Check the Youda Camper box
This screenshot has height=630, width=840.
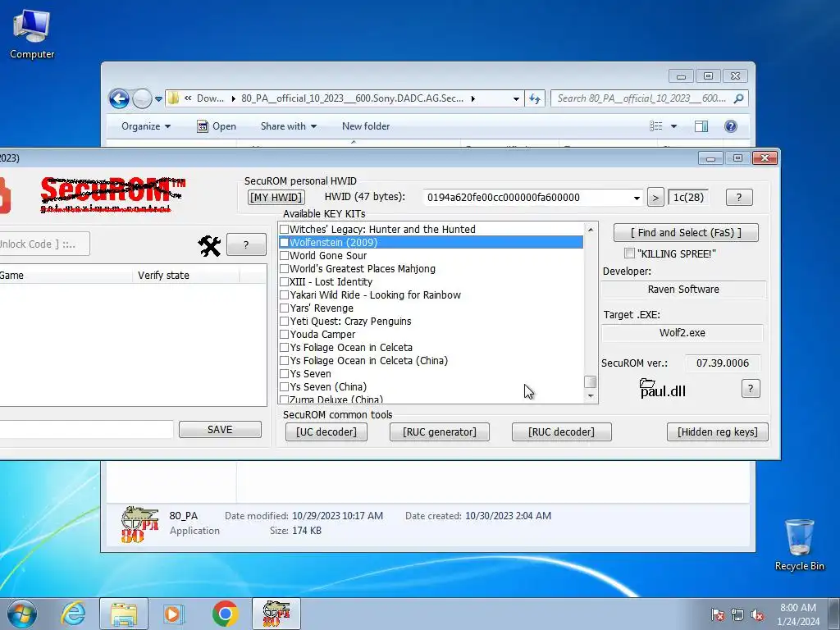285,335
